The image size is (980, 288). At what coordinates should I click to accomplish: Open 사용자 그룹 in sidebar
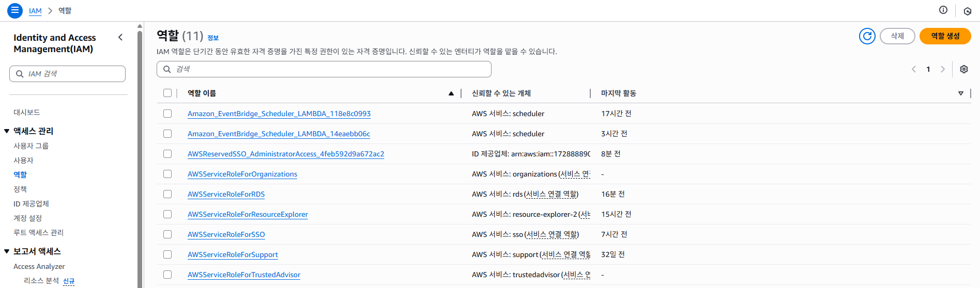31,146
